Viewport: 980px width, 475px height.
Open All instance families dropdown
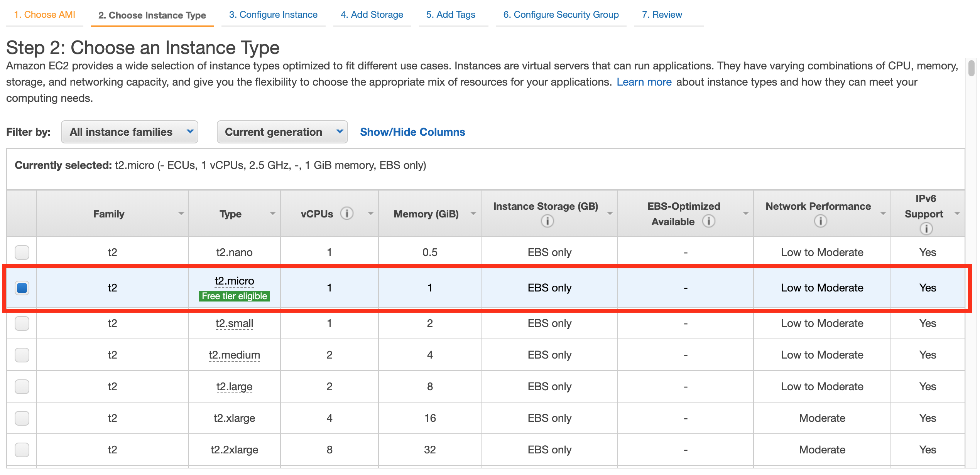click(130, 132)
